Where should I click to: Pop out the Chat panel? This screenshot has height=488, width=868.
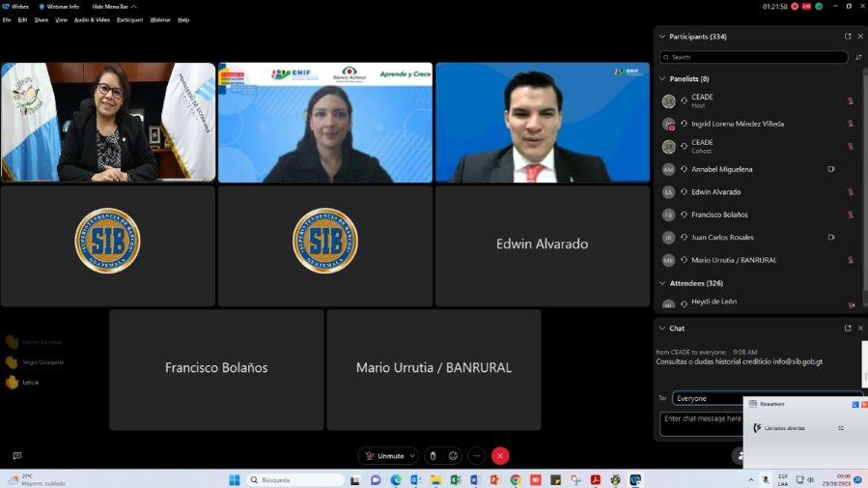coord(848,329)
